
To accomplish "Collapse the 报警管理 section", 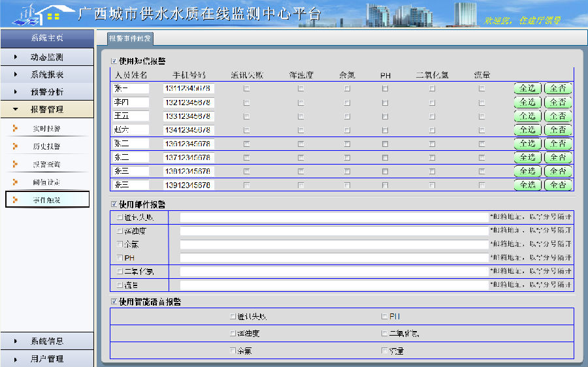I will [47, 110].
